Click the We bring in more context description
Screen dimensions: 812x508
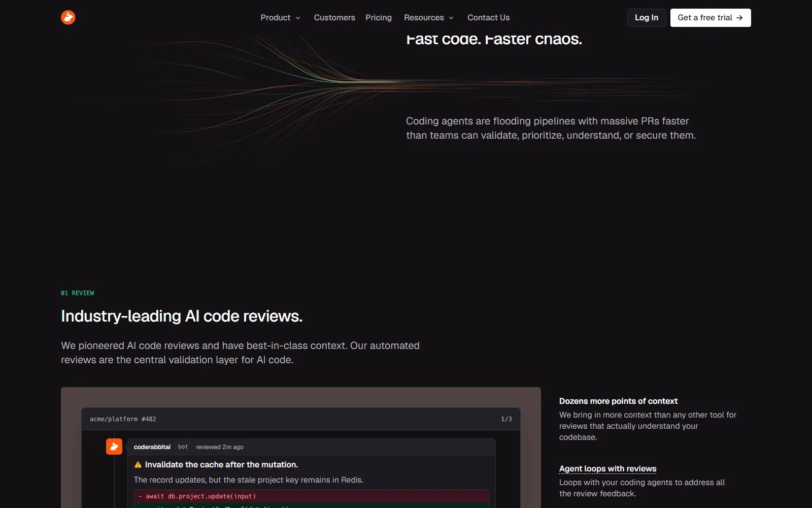coord(648,426)
